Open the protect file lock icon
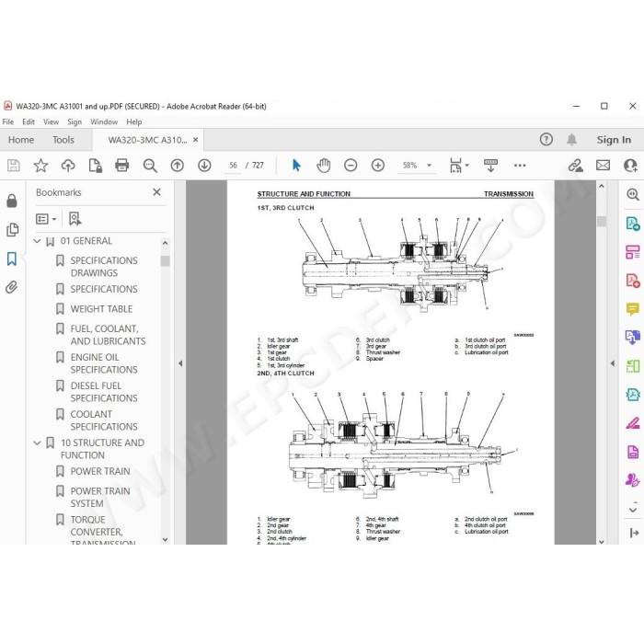The height and width of the screenshot is (644, 644). 96,166
